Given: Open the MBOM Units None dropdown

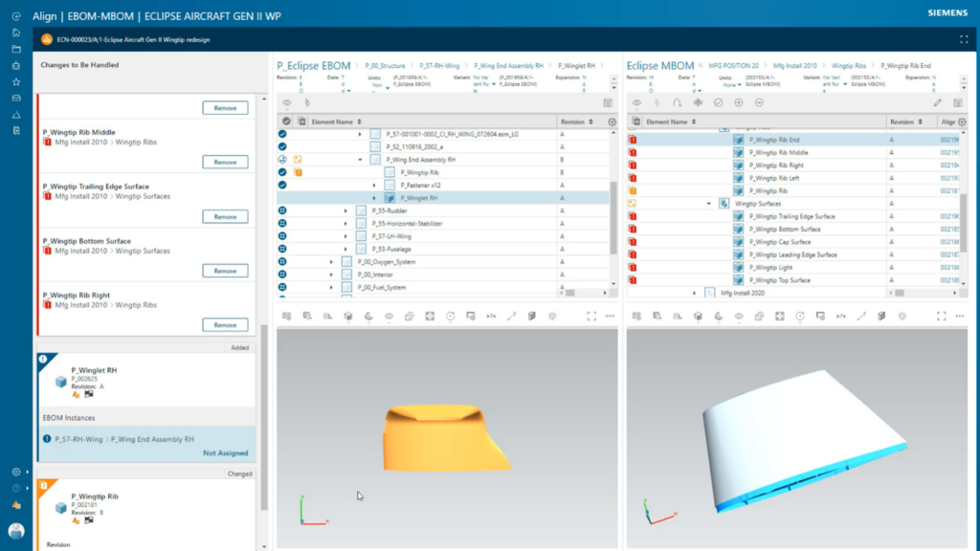Looking at the screenshot, I should (732, 84).
